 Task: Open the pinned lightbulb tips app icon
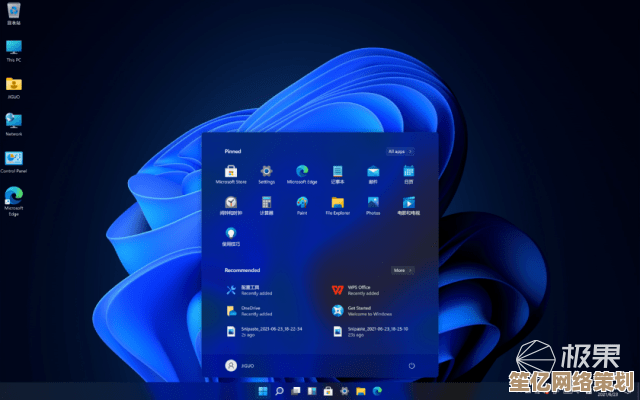[x=231, y=234]
